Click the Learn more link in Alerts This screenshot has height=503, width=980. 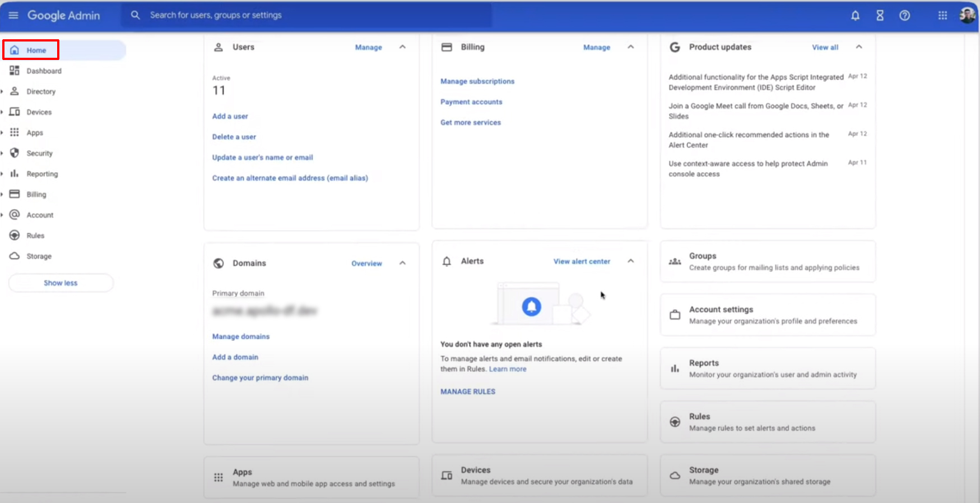click(508, 369)
